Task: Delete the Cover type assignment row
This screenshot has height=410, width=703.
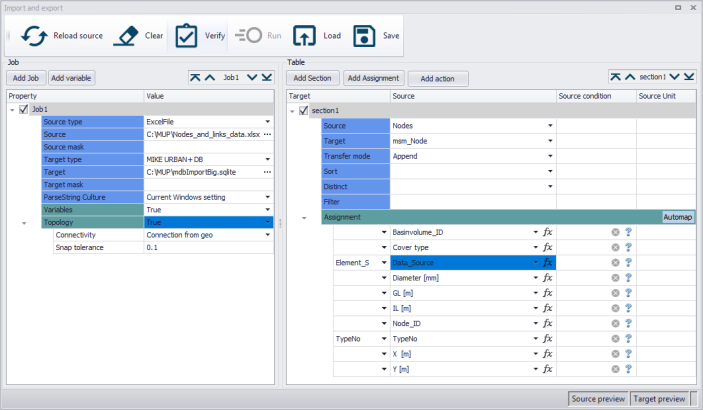Action: pos(616,247)
